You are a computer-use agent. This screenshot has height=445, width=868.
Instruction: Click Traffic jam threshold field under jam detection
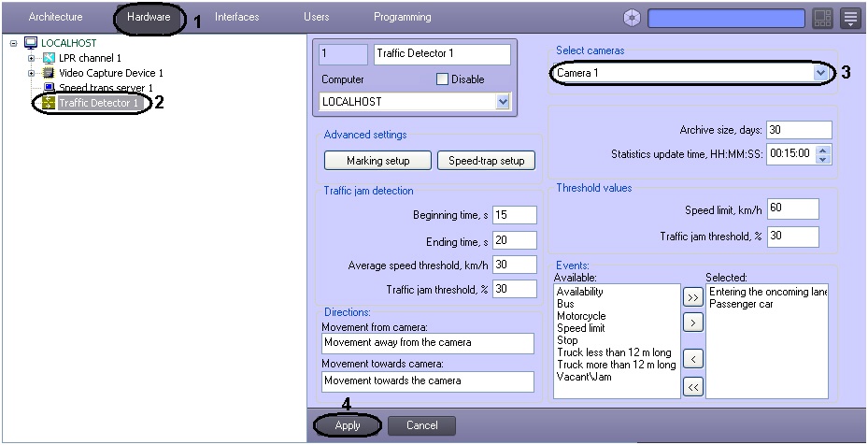coord(514,289)
